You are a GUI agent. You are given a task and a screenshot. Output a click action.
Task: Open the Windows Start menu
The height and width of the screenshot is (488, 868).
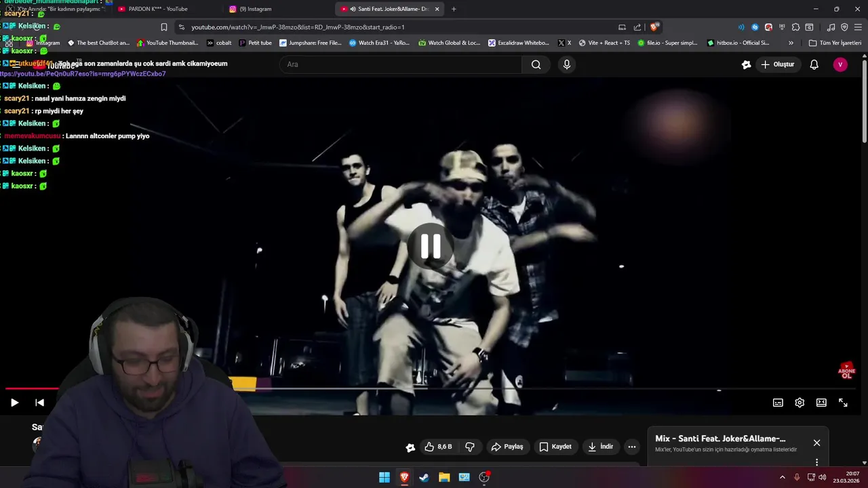pos(384,477)
